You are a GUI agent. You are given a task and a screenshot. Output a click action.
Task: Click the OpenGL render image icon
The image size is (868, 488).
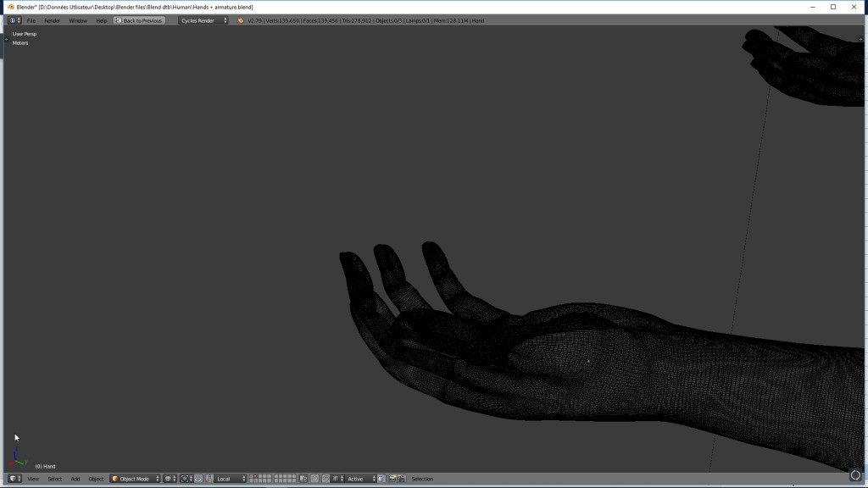coord(393,479)
